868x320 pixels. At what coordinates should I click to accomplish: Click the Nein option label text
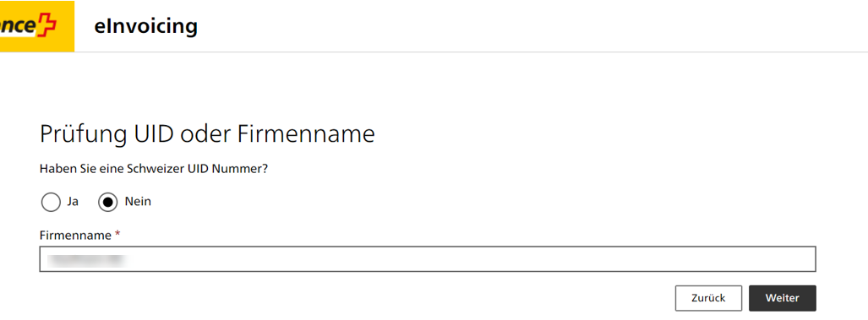pyautogui.click(x=138, y=202)
